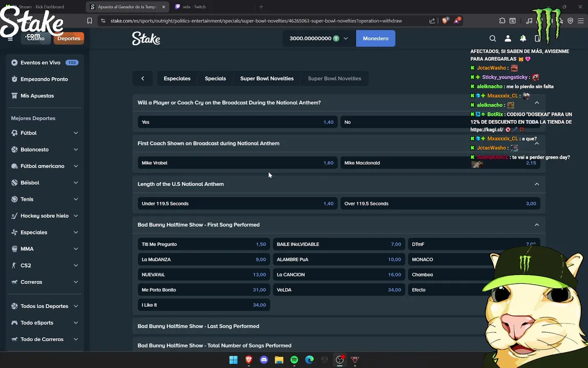Open the browser hamburger main menu
The image size is (588, 368).
[580, 21]
